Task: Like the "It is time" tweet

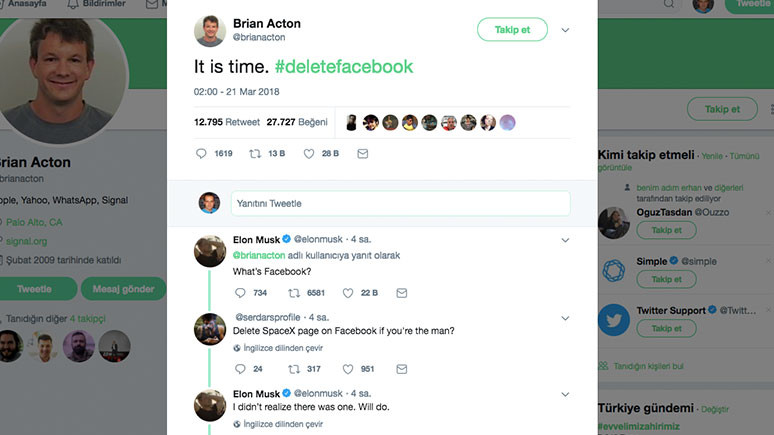Action: click(309, 154)
